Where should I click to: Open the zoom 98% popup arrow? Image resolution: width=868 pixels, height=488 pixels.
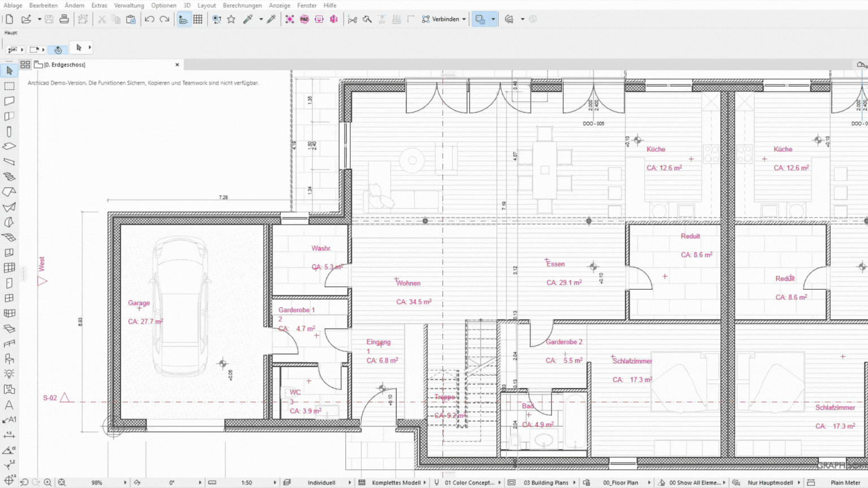tap(125, 483)
